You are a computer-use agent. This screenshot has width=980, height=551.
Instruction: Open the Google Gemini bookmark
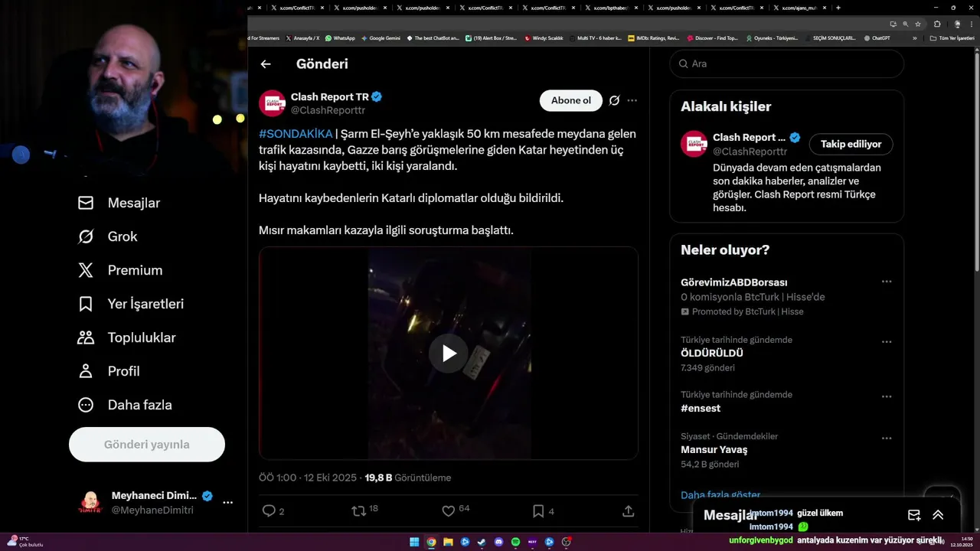click(381, 37)
